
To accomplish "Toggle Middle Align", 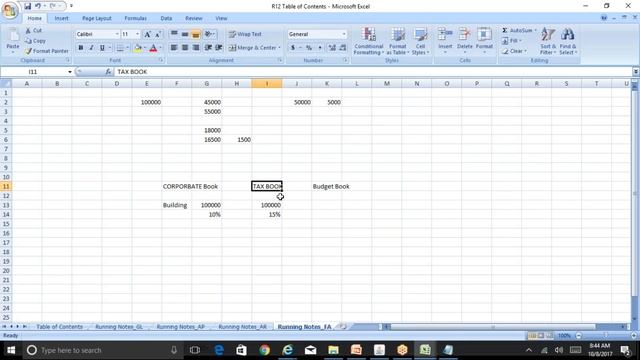I will (185, 34).
